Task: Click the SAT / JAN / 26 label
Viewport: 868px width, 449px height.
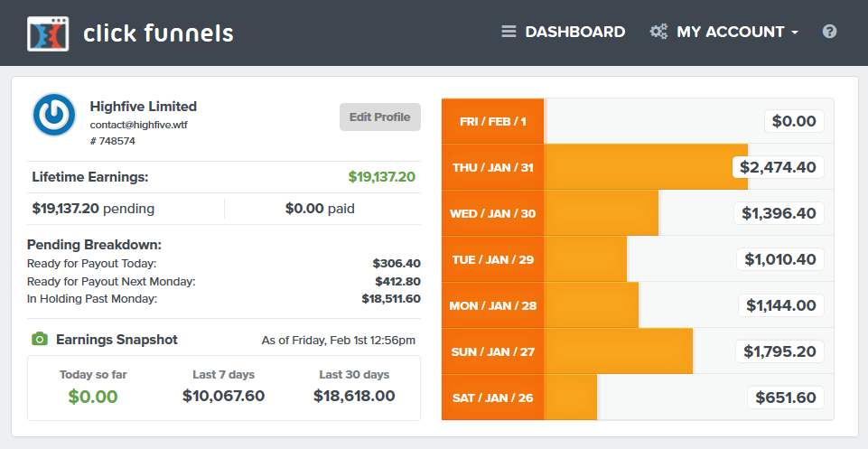Action: click(x=493, y=398)
